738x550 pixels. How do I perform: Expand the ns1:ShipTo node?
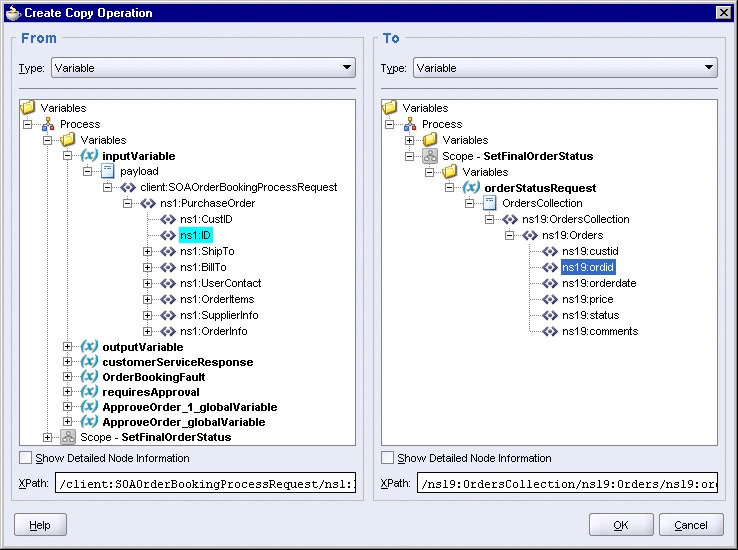coord(147,251)
